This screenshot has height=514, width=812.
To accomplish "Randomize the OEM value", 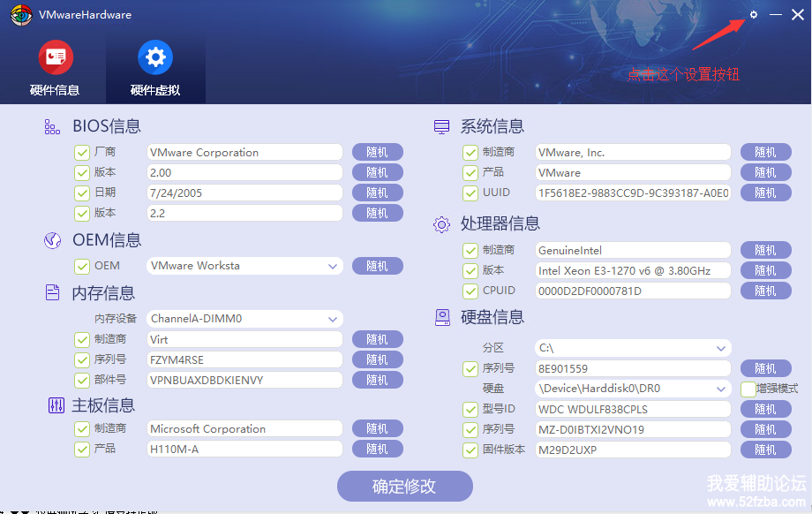I will tap(378, 266).
